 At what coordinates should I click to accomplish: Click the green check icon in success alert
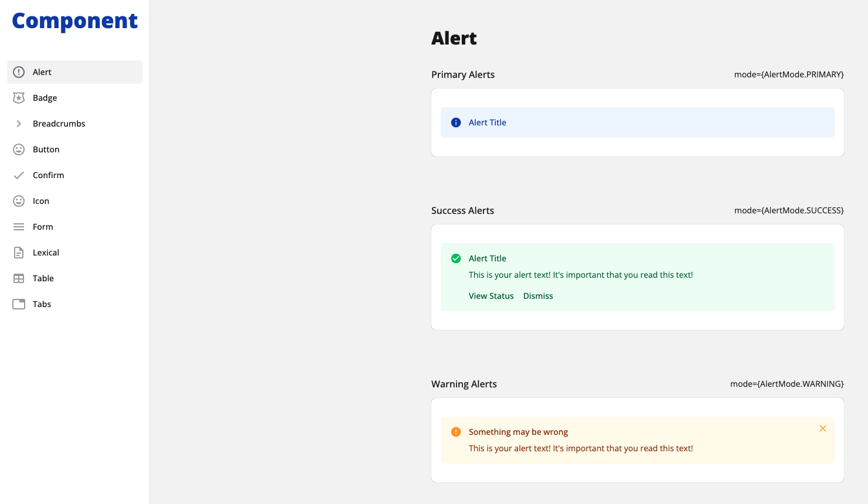456,258
